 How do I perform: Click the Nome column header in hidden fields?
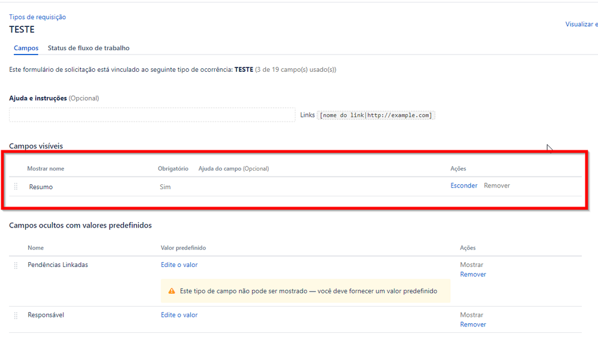[35, 248]
